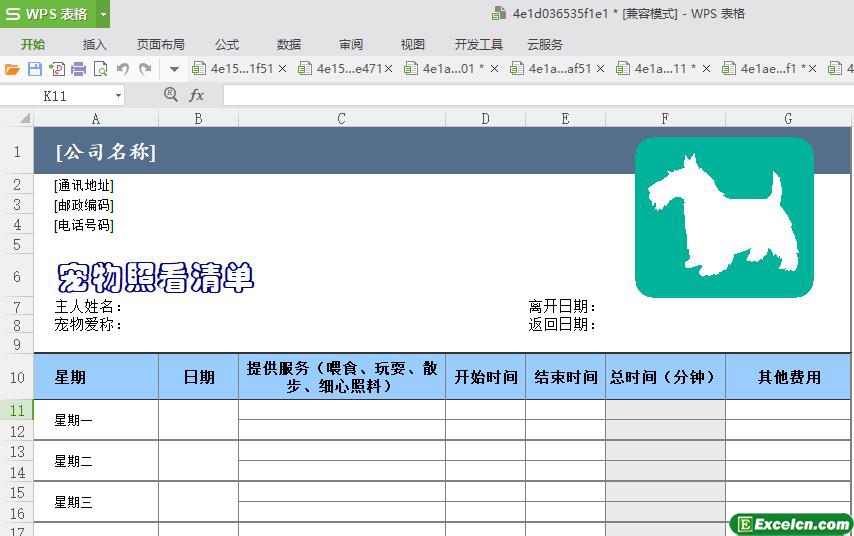Click the magnifier icon beside formula bar

(170, 95)
